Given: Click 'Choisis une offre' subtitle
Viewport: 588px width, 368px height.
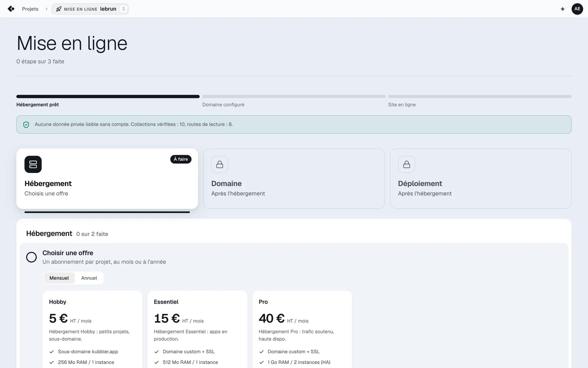Looking at the screenshot, I should click(46, 194).
